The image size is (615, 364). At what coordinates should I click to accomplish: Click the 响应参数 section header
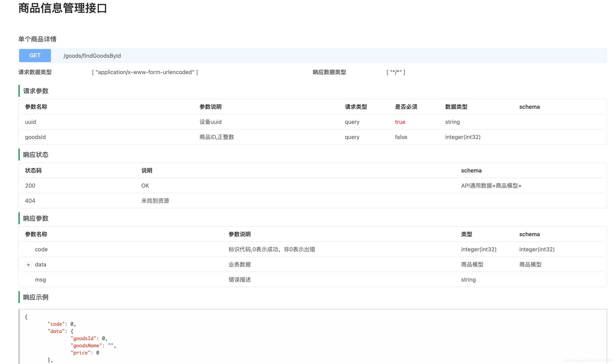click(35, 218)
